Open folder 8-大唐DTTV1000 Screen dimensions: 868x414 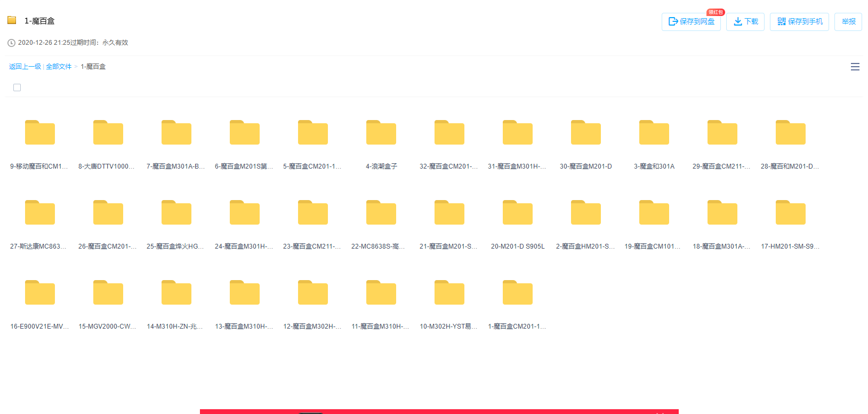[x=108, y=132]
